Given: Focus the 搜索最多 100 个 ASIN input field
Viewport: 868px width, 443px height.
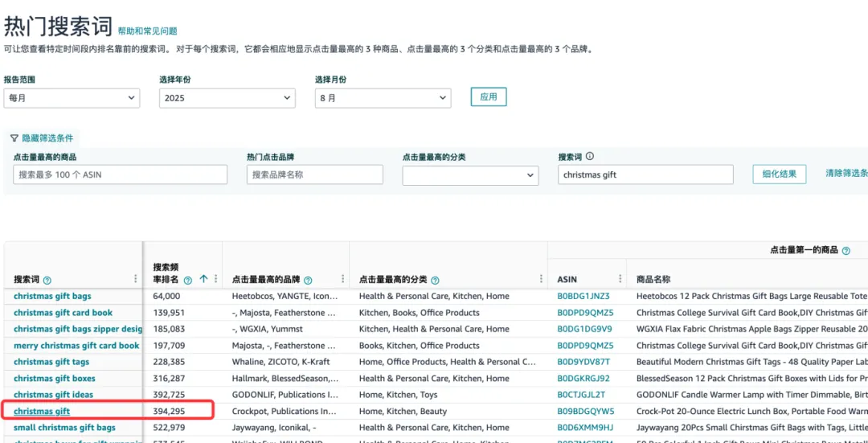Looking at the screenshot, I should point(120,174).
